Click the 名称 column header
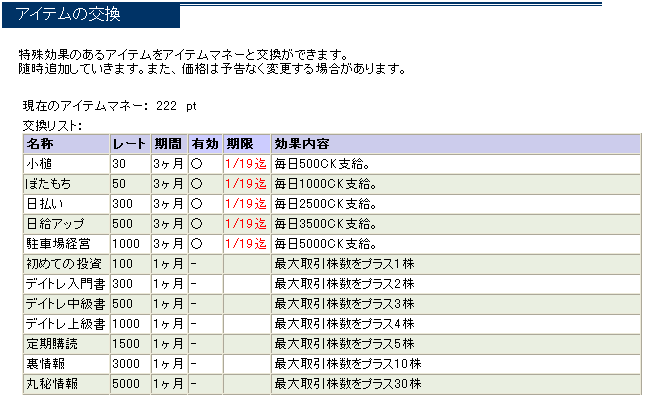 pos(40,144)
